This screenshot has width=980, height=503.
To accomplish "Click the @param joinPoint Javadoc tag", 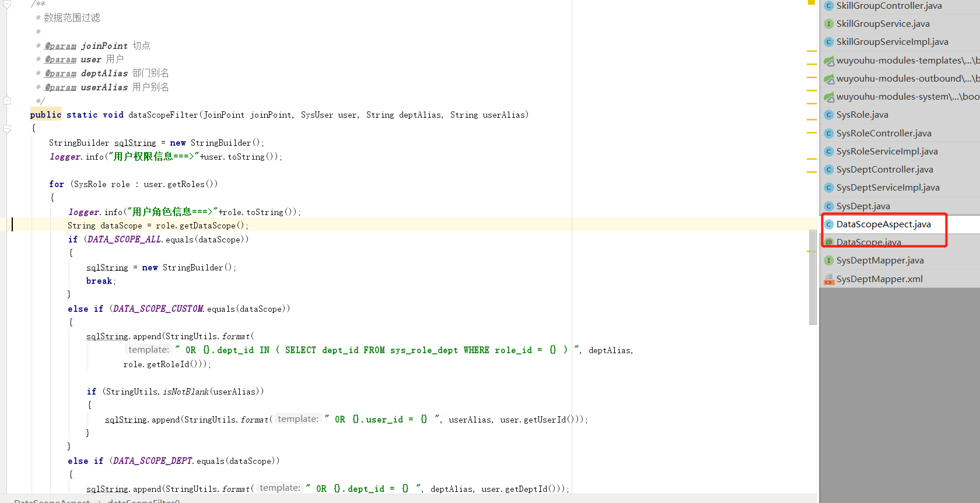I will point(86,46).
